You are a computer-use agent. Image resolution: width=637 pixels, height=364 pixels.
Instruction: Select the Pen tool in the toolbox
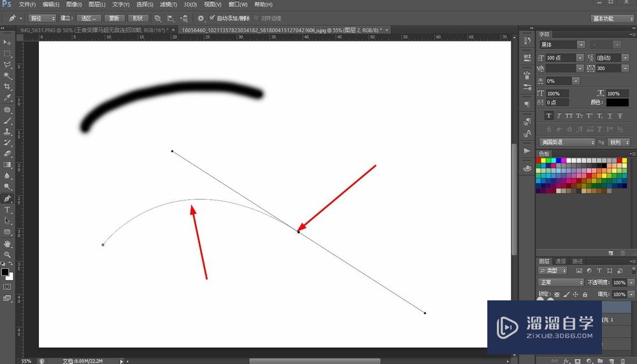pyautogui.click(x=7, y=199)
